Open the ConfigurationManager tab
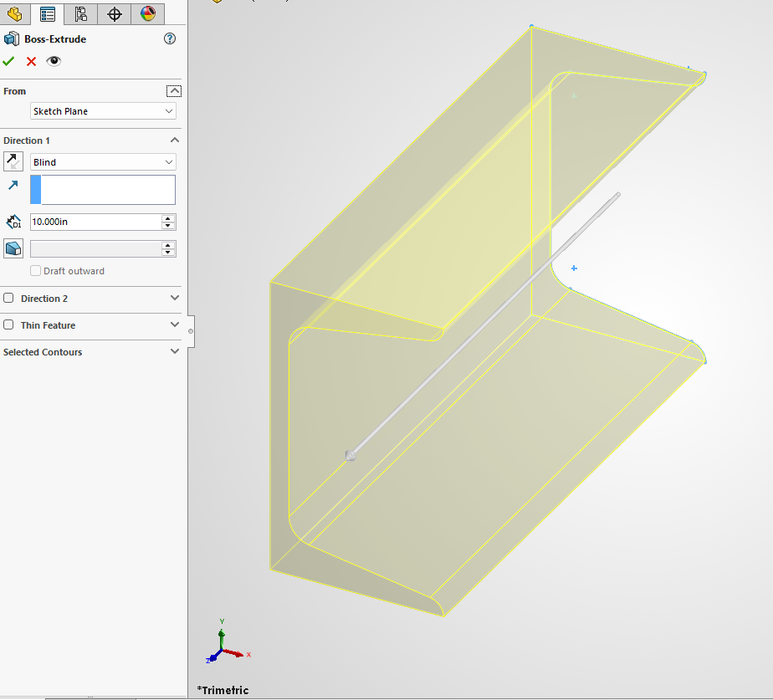The height and width of the screenshot is (700, 773). click(x=81, y=14)
